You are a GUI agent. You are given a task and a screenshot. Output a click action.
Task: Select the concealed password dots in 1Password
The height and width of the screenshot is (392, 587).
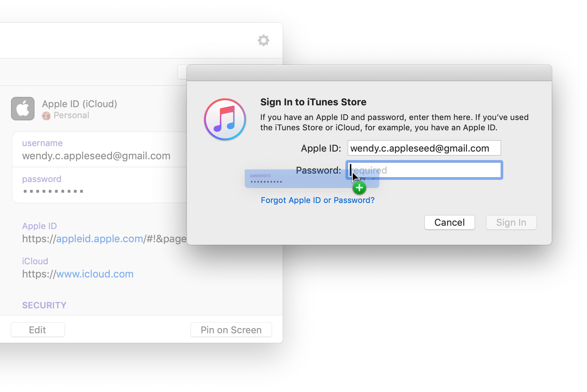[x=53, y=191]
